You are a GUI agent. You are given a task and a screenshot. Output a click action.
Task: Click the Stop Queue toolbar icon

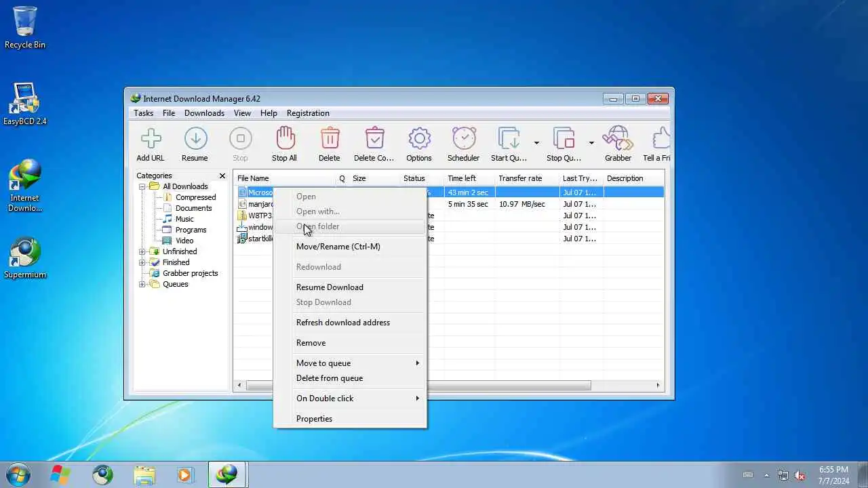(564, 139)
